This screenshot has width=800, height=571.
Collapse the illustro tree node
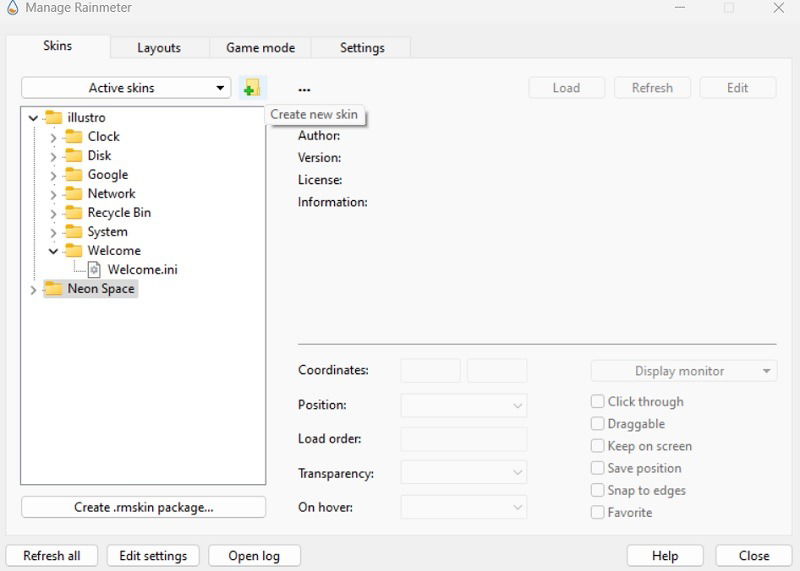(x=33, y=118)
